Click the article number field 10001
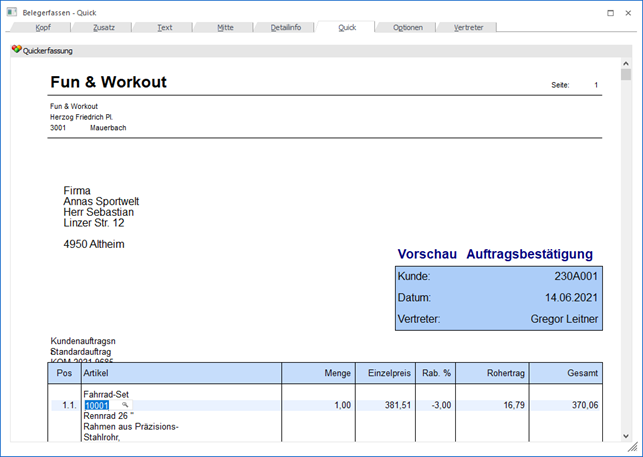 point(97,405)
